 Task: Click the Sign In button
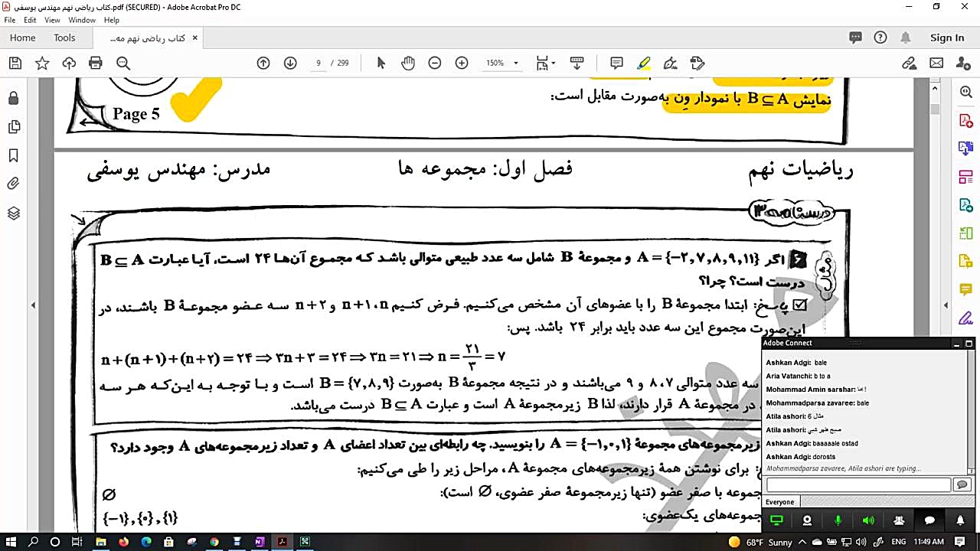(947, 37)
